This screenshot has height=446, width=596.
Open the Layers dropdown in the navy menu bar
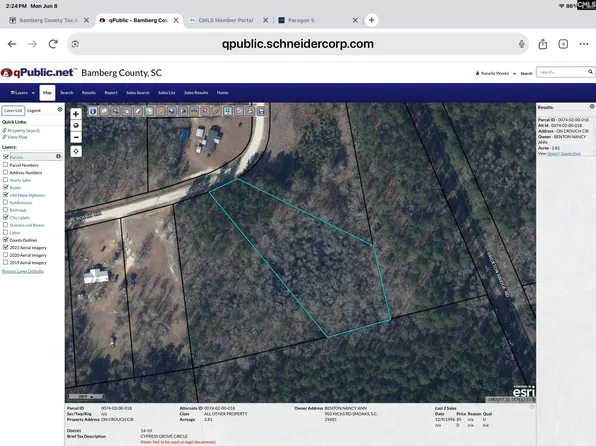pos(22,93)
